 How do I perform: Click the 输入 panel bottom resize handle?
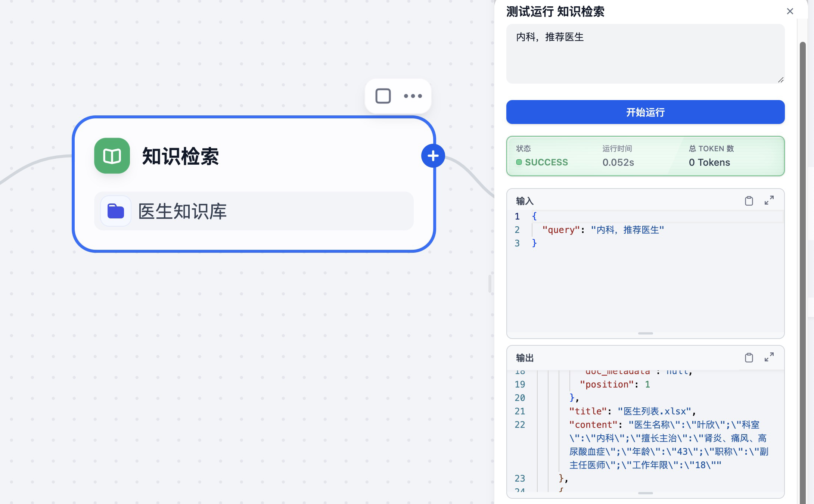pos(645,333)
